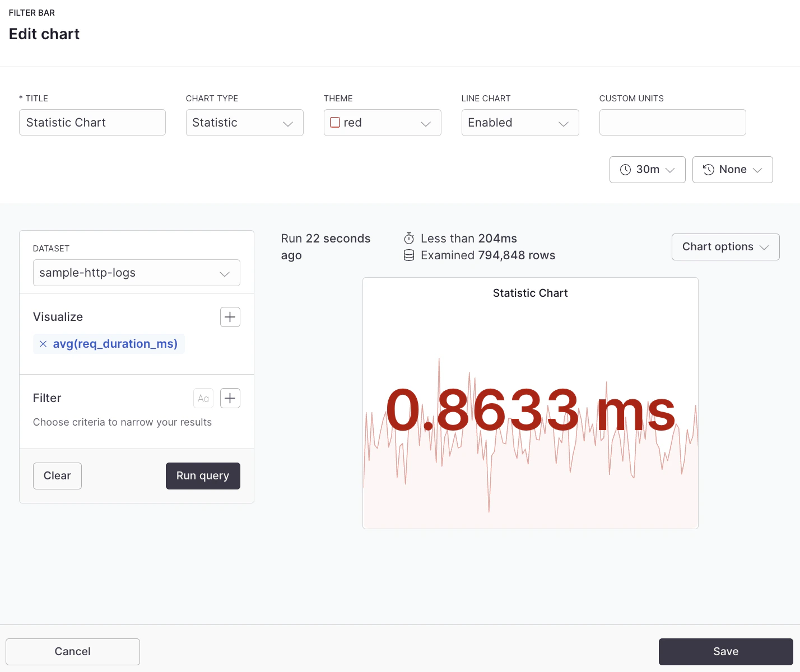Click the clock icon in the 30m selector
The width and height of the screenshot is (800, 672).
click(626, 169)
